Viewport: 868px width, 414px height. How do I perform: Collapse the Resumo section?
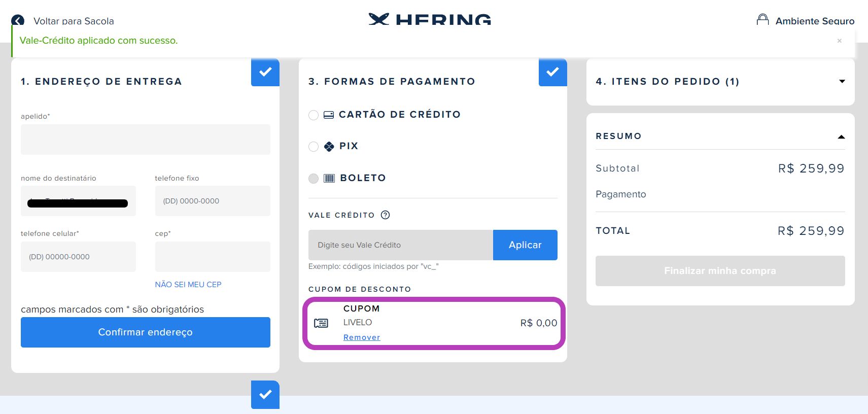pos(841,137)
